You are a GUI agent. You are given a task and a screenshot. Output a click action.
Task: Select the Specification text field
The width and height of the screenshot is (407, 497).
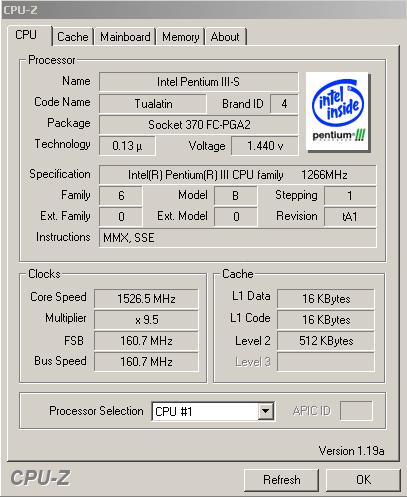238,175
